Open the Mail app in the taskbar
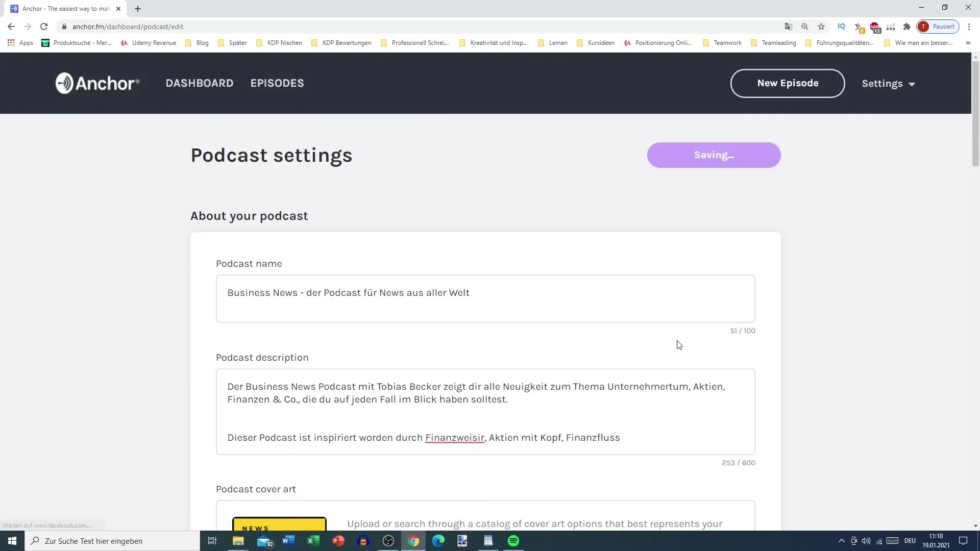Screen dimensions: 980x551 coord(264,541)
